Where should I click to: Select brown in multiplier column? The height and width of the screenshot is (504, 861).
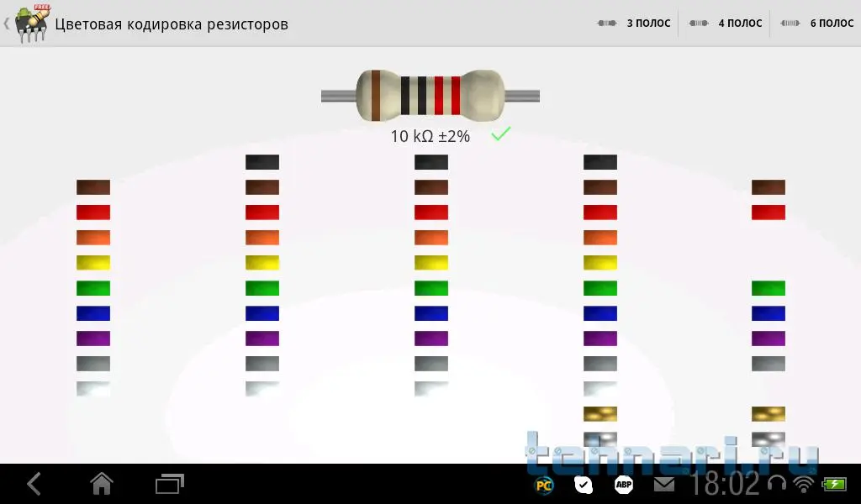(600, 187)
